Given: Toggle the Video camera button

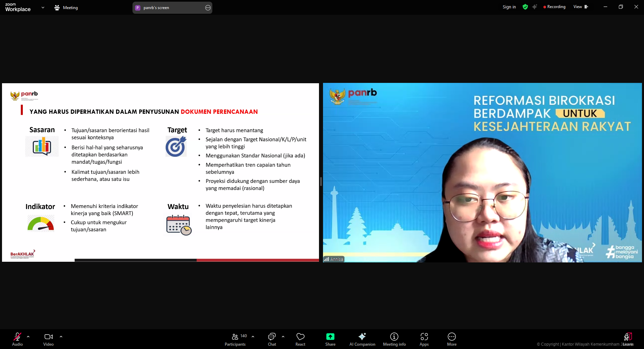Looking at the screenshot, I should 48,339.
